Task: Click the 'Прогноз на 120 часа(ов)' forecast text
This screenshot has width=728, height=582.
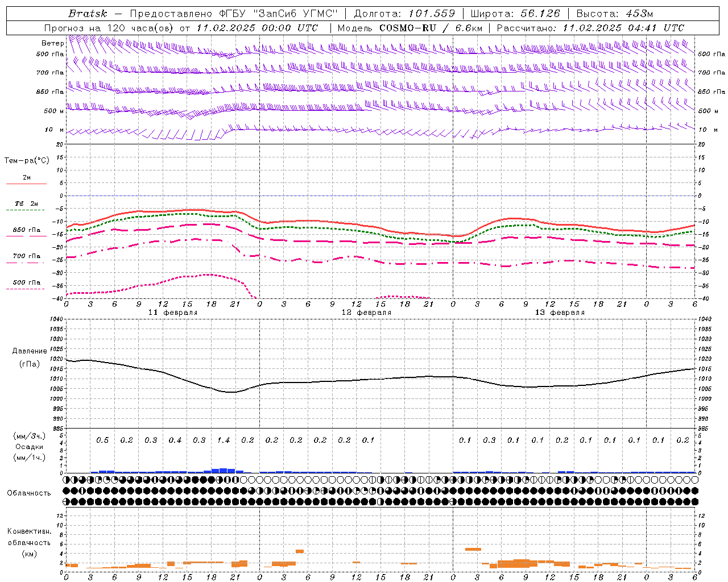Action: click(x=109, y=28)
